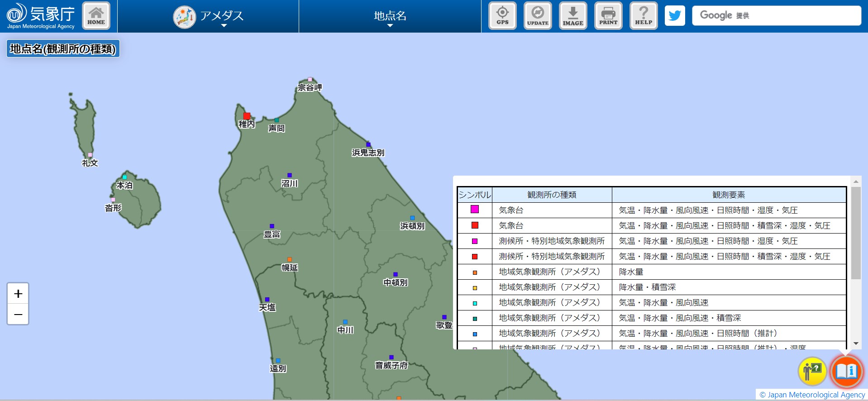This screenshot has width=868, height=401.
Task: Click the 地点名(観測所の種類) title label
Action: pyautogui.click(x=63, y=49)
